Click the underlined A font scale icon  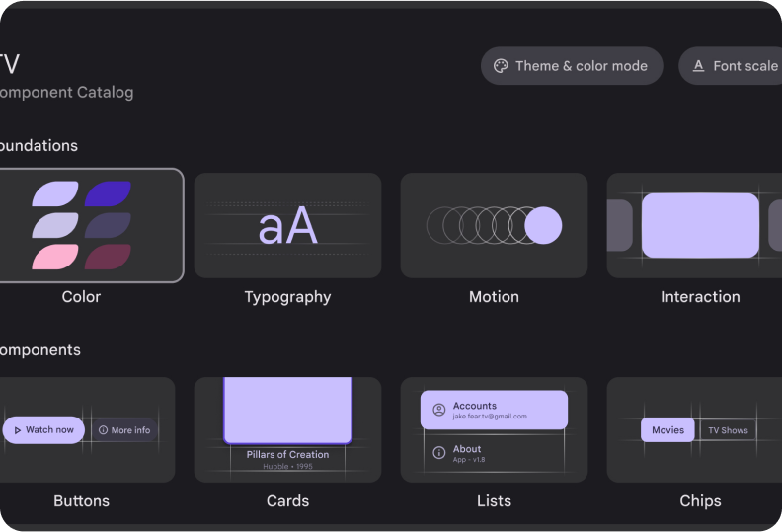tap(698, 66)
